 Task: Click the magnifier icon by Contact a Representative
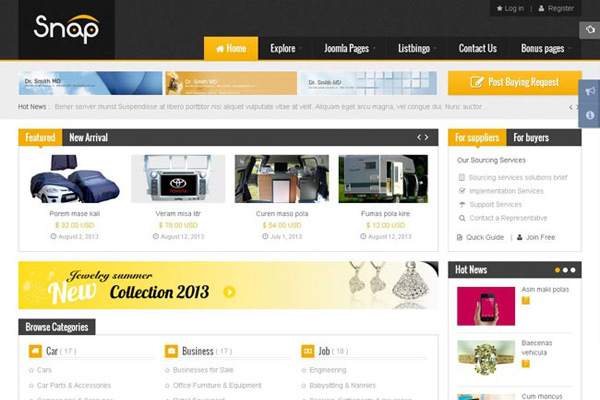point(462,218)
